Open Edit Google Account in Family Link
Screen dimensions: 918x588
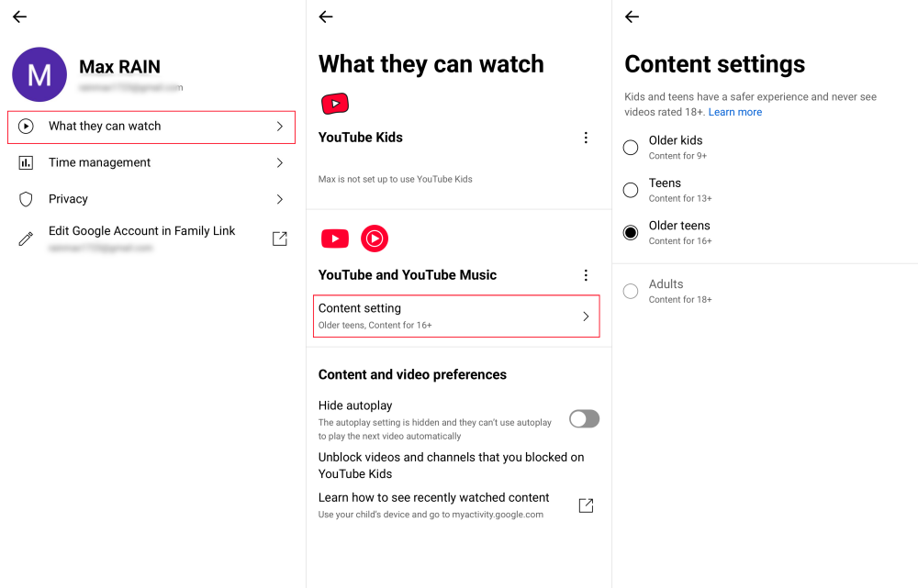point(151,239)
